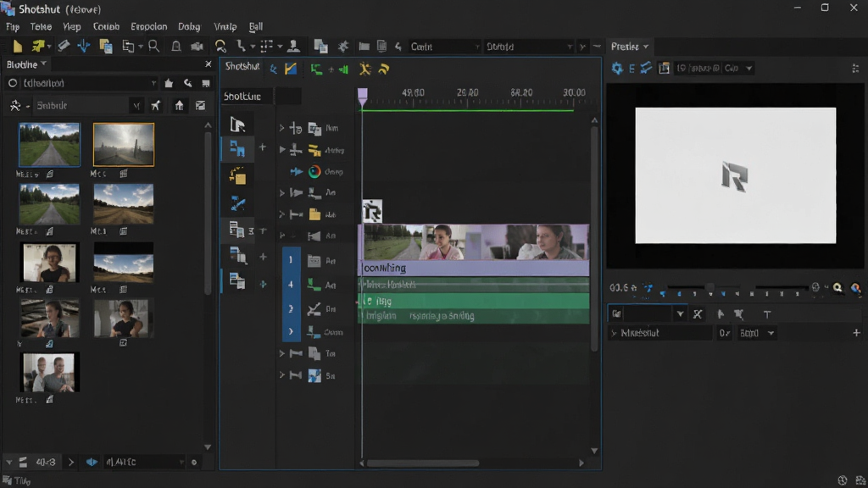Click the yellow lasso zoom icon in top toolbar
868x488 pixels.
tap(220, 47)
